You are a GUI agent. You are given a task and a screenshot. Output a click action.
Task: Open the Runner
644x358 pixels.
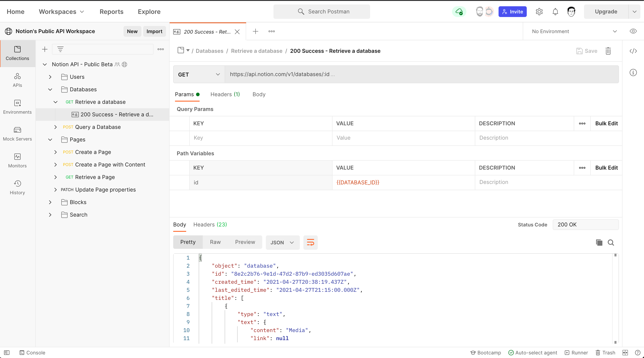[576, 352]
